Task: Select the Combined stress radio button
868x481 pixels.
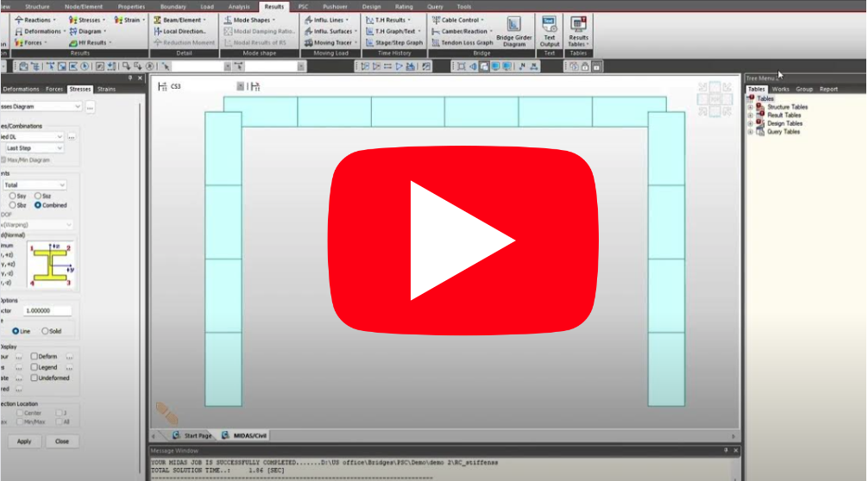Action: [39, 205]
